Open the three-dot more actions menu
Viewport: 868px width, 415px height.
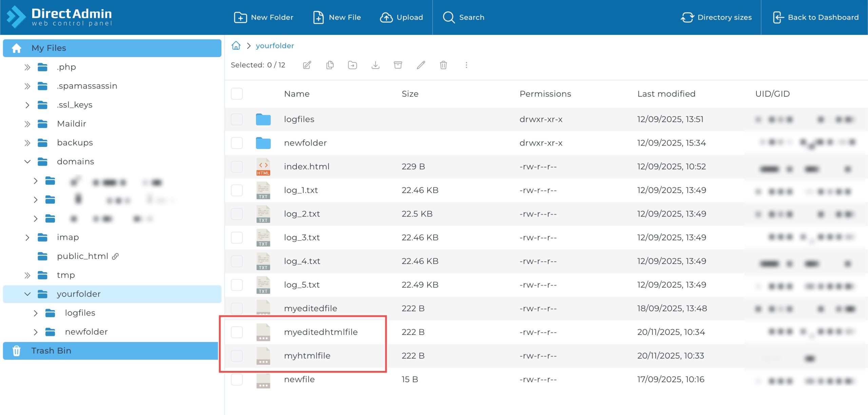tap(466, 65)
